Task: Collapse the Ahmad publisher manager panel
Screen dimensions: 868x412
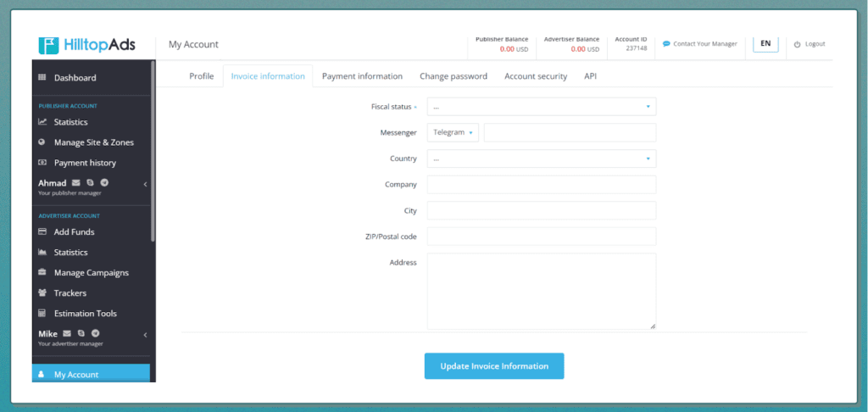Action: [145, 184]
